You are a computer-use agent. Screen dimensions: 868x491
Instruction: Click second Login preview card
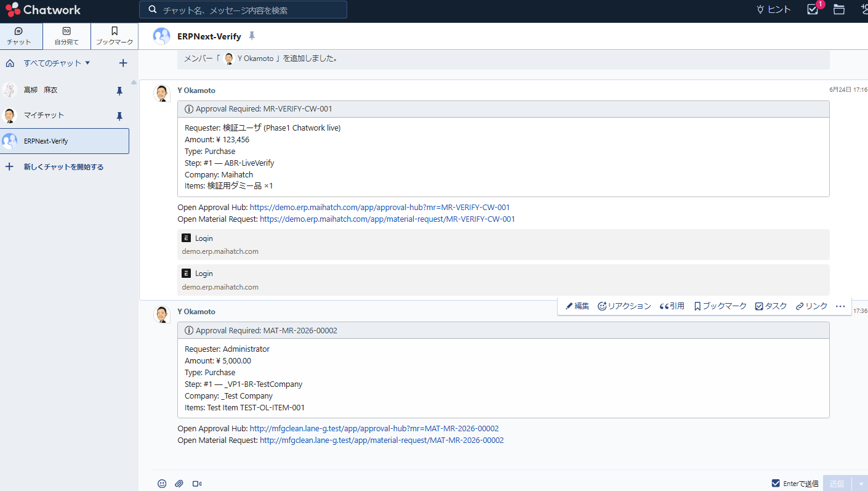click(x=503, y=280)
